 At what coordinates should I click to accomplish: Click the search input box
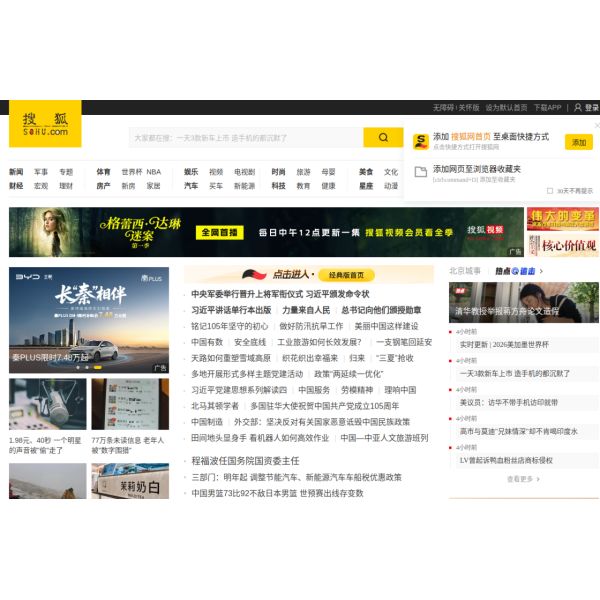click(x=246, y=137)
